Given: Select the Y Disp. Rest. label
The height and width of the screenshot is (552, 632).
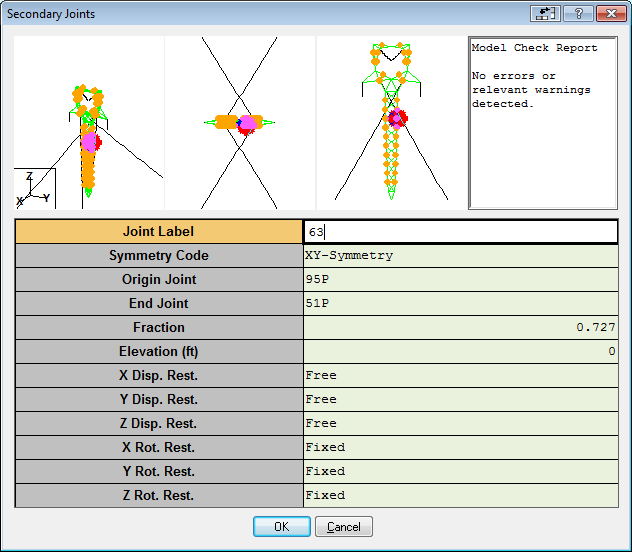Looking at the screenshot, I should [159, 400].
